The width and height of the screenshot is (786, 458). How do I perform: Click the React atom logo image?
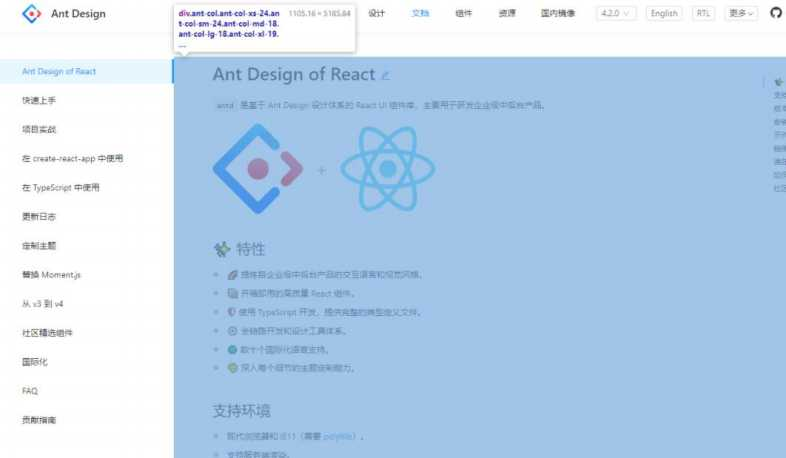(387, 169)
